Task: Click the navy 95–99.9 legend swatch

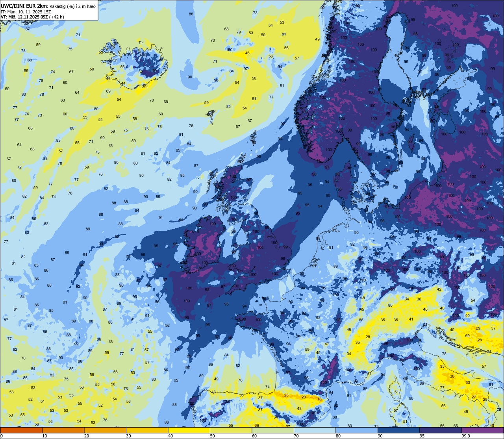Action: point(441,430)
